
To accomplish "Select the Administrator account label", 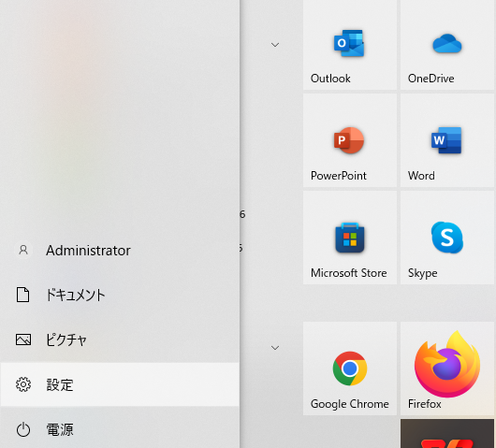I will tap(88, 251).
